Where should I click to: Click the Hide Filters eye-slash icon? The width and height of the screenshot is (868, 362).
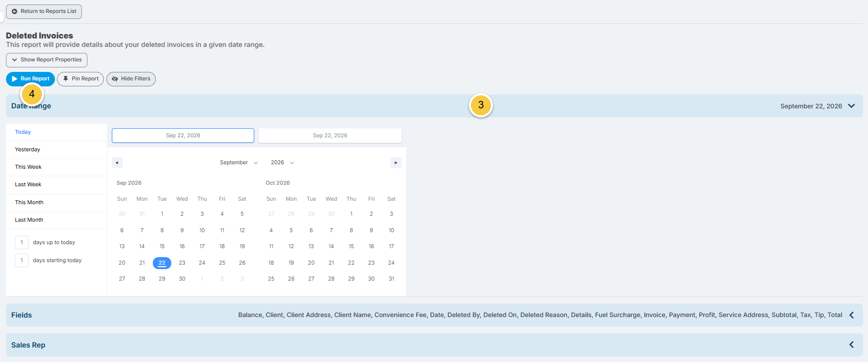[115, 79]
